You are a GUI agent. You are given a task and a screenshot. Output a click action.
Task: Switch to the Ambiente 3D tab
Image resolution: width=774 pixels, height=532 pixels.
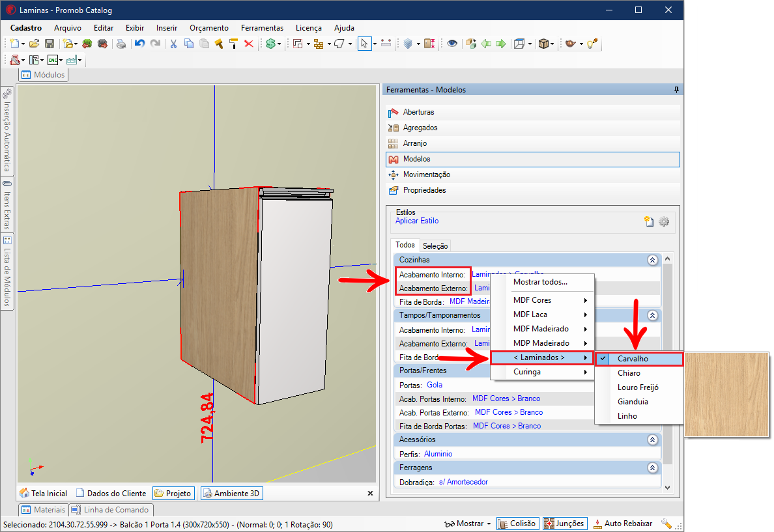coord(231,494)
